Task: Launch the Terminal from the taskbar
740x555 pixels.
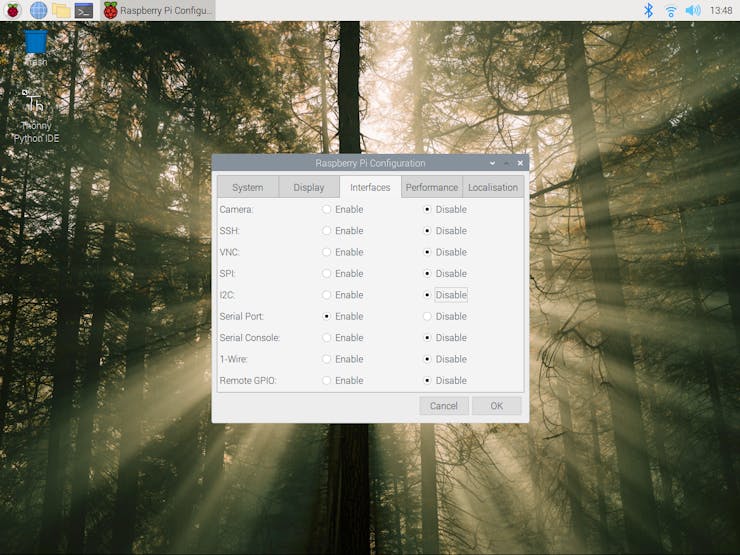Action: click(84, 10)
